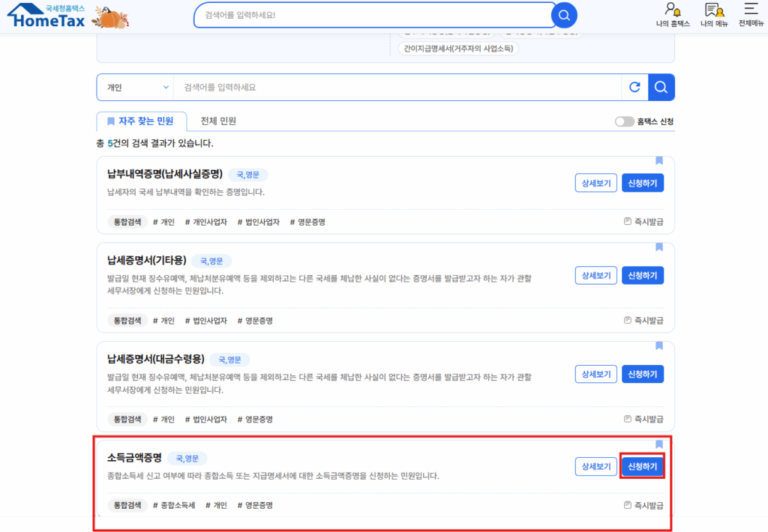Select the 자주 찾는 민원 tab
Image resolution: width=768 pixels, height=532 pixels.
[x=141, y=121]
